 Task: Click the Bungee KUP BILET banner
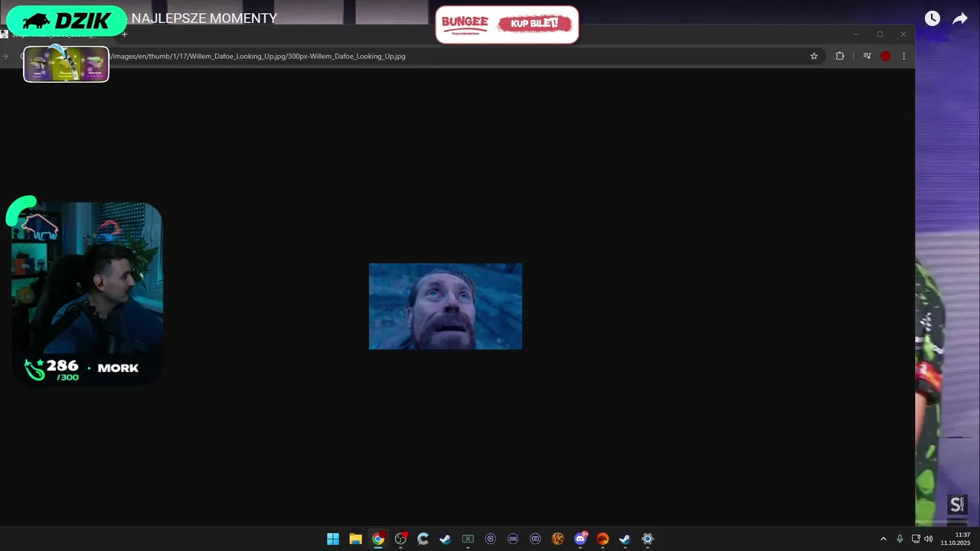(507, 24)
